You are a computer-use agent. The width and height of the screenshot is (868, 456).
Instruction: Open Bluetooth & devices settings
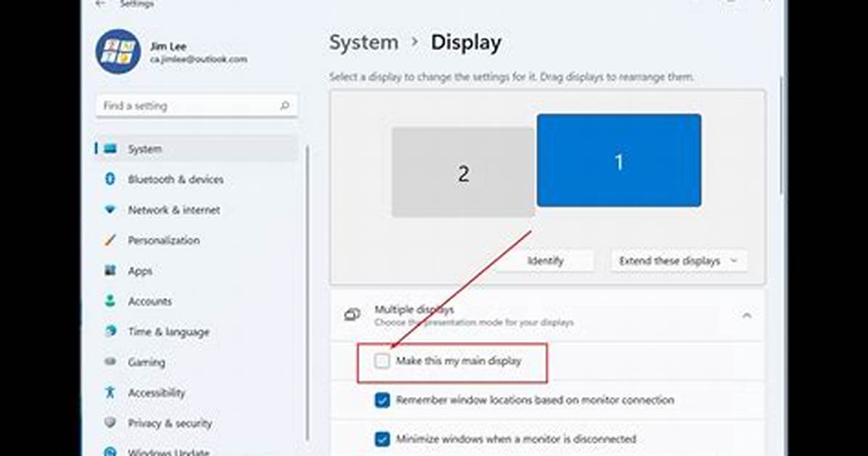coord(197,179)
